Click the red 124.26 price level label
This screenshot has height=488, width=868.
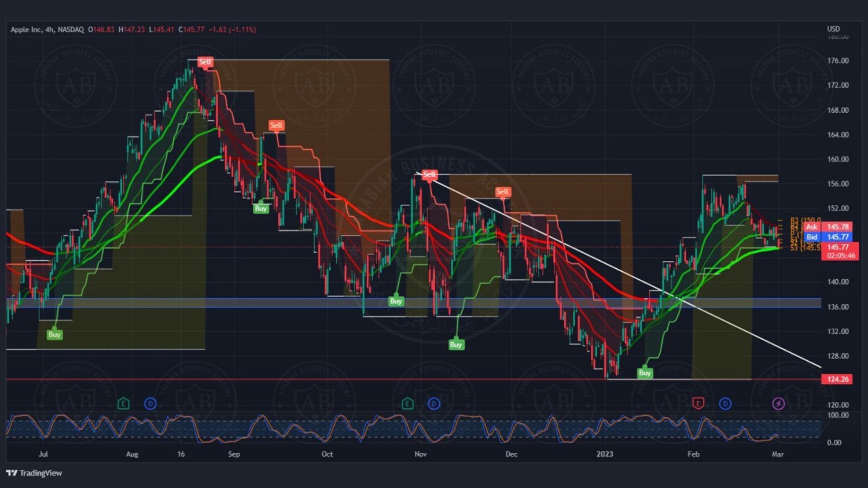(837, 379)
